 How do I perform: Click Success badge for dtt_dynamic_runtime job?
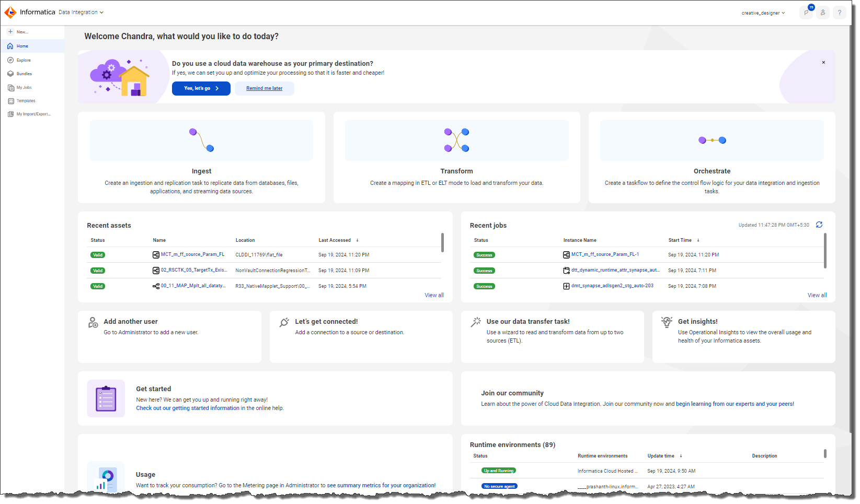(485, 271)
